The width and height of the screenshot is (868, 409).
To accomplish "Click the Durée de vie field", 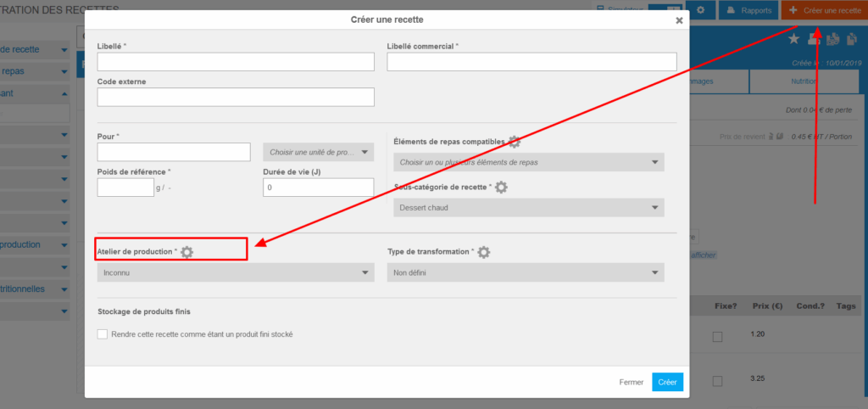I will click(x=318, y=188).
